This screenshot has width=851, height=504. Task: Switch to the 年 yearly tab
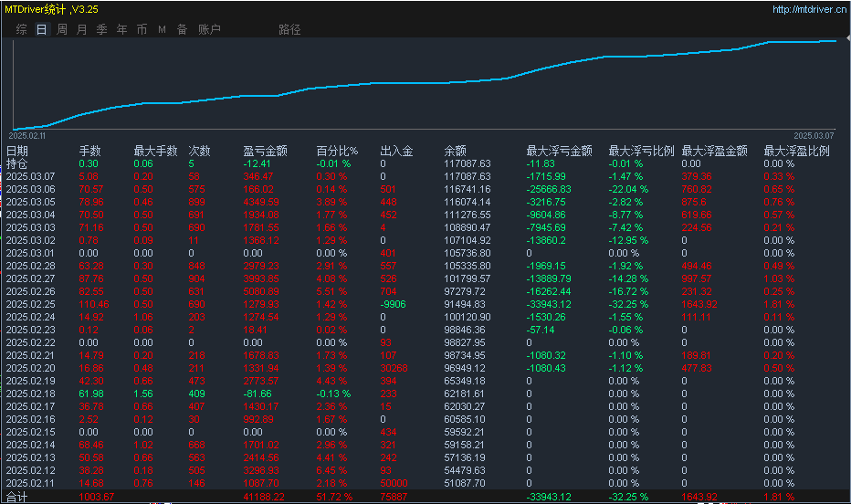(x=122, y=29)
